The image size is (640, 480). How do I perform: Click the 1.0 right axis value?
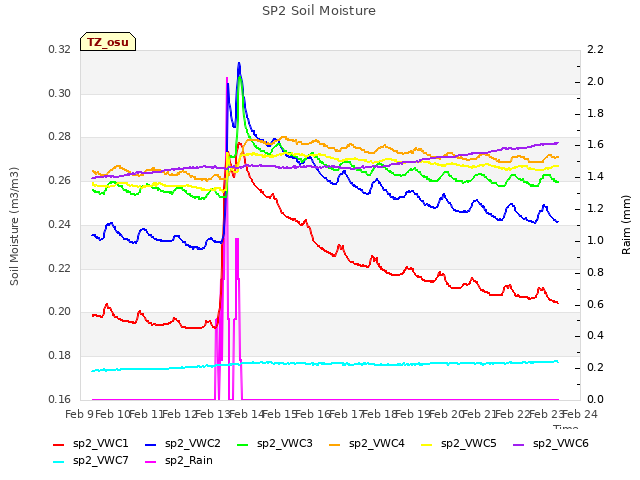point(595,240)
